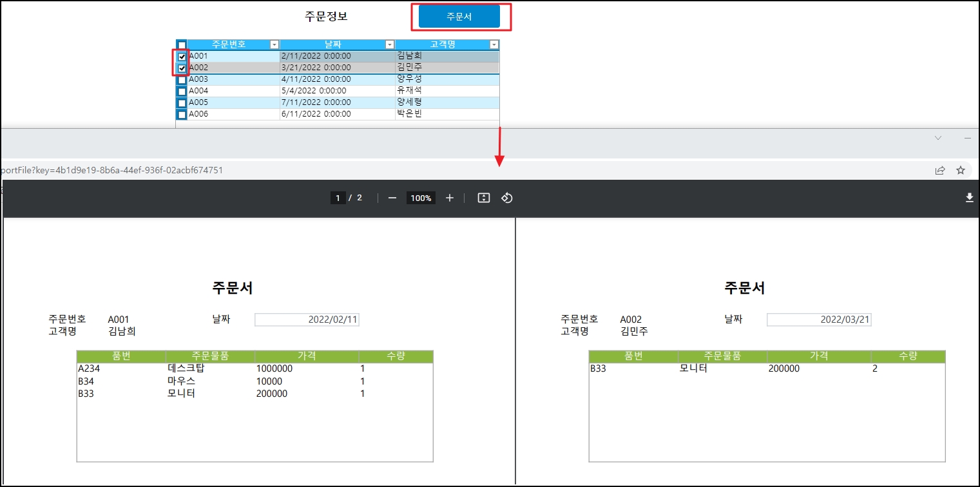Open the tab search chevron in the title bar

938,138
